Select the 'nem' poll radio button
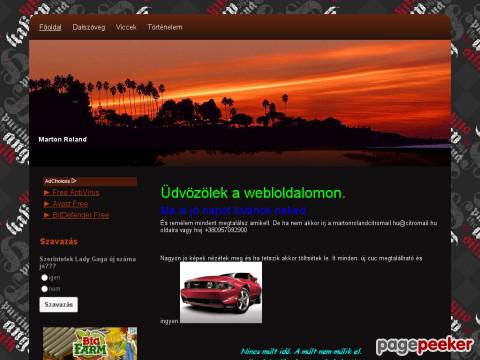Viewport: 480px width, 360px height. [x=44, y=289]
